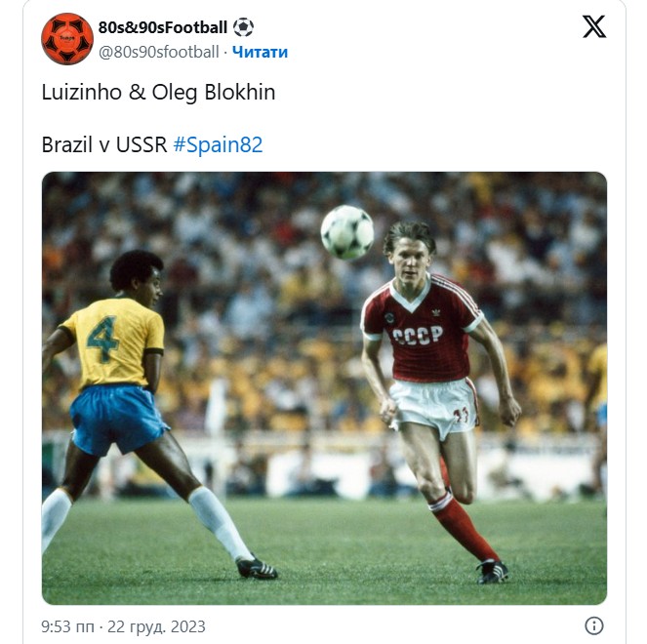Follow the account via the Читати link
The image size is (647, 644).
pos(260,52)
